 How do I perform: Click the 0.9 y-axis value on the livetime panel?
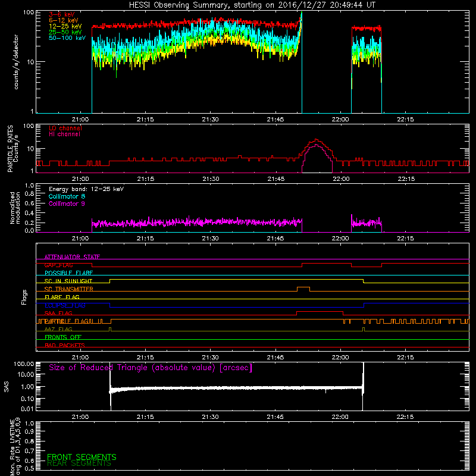[29, 431]
